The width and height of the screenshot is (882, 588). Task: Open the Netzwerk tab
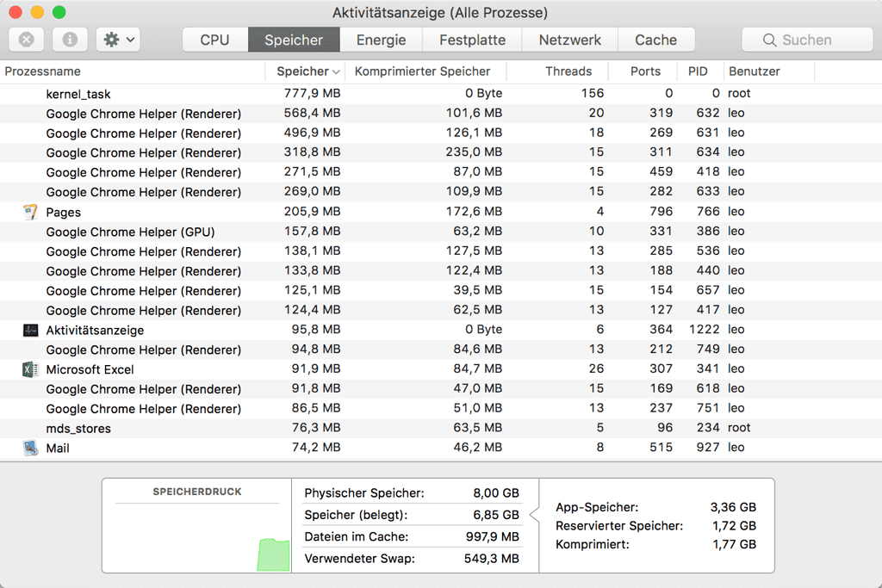[x=570, y=40]
